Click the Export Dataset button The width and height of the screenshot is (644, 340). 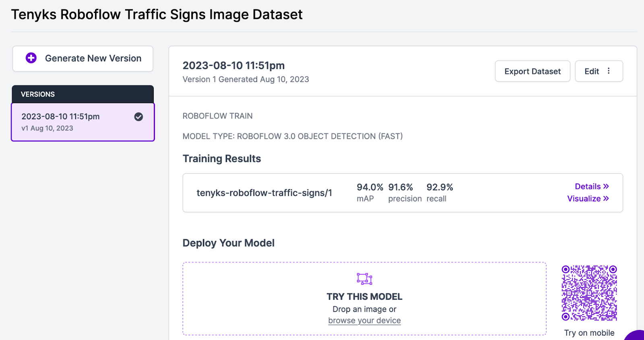(532, 71)
